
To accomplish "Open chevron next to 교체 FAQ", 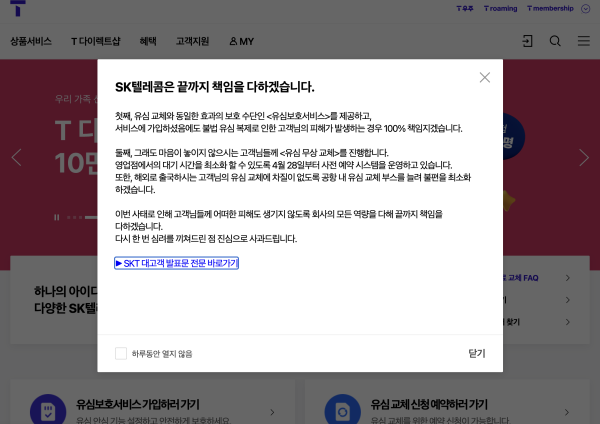I will (568, 278).
